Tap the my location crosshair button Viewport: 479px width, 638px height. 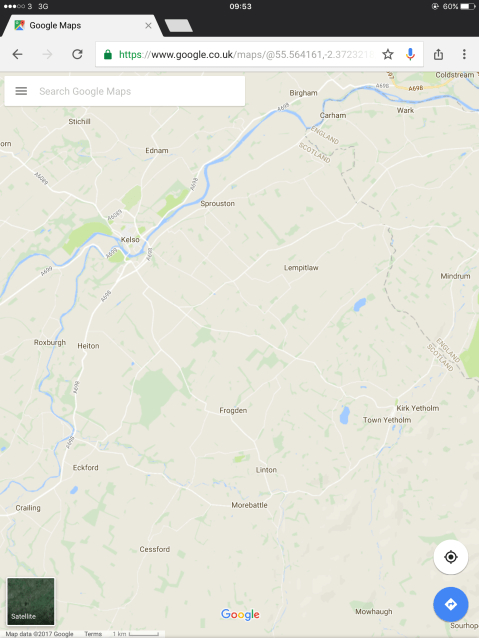click(451, 557)
